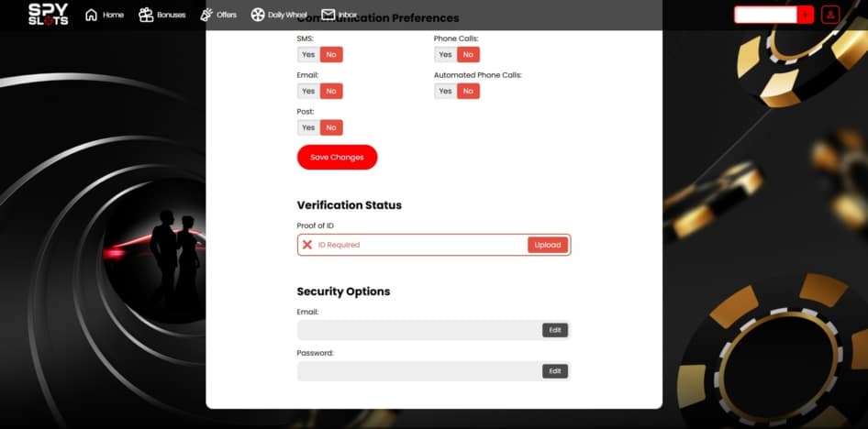Set Post preference to Yes
The height and width of the screenshot is (429, 868).
[308, 127]
